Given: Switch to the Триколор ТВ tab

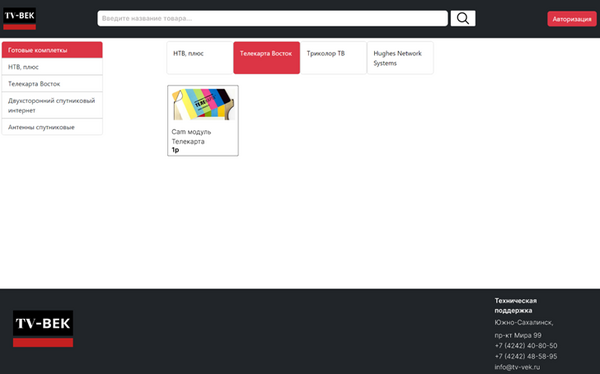Looking at the screenshot, I should pyautogui.click(x=333, y=58).
